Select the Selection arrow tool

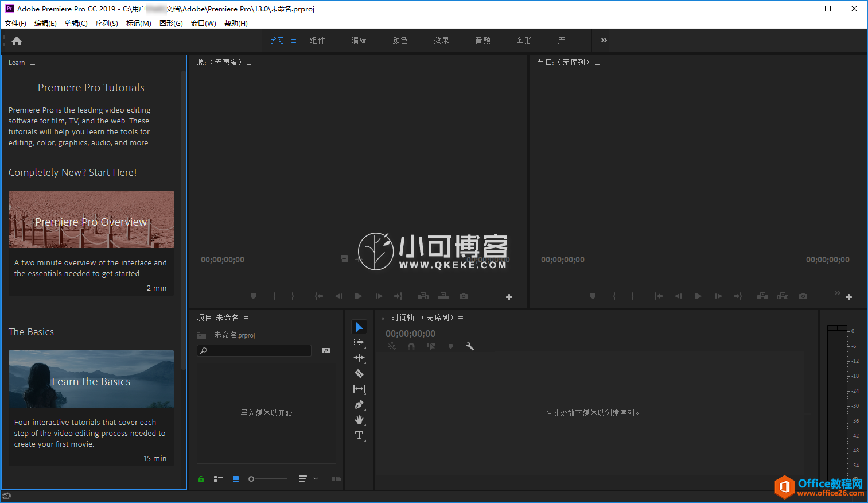[359, 327]
